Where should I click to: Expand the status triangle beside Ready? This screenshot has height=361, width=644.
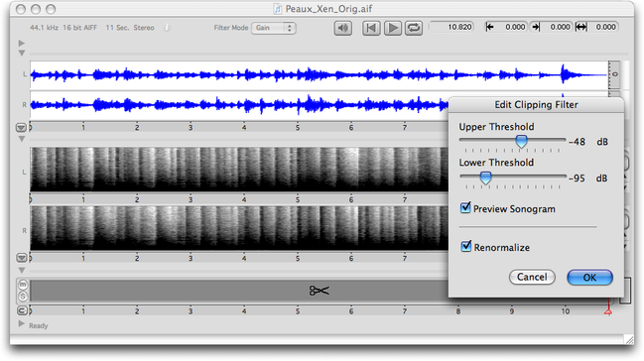pyautogui.click(x=22, y=324)
